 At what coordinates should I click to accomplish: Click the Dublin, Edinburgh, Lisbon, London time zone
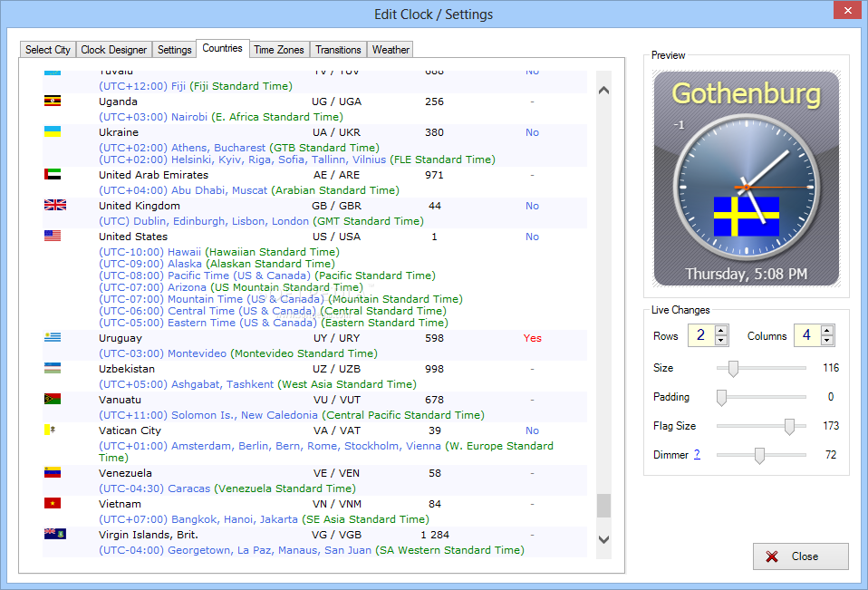point(261,221)
